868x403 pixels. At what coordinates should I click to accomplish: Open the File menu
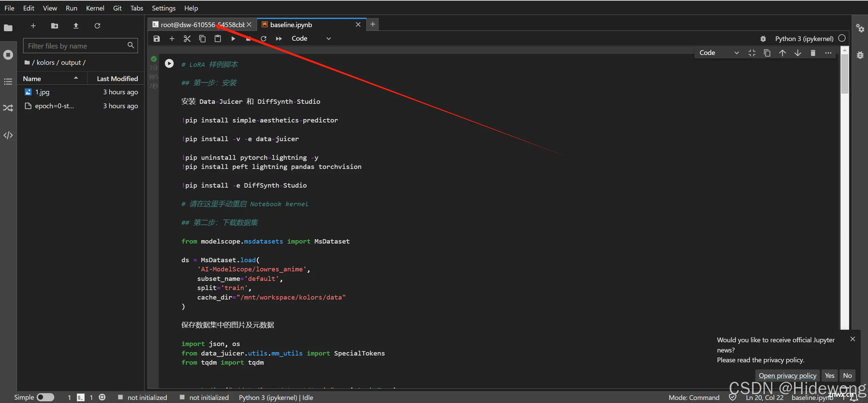click(9, 8)
